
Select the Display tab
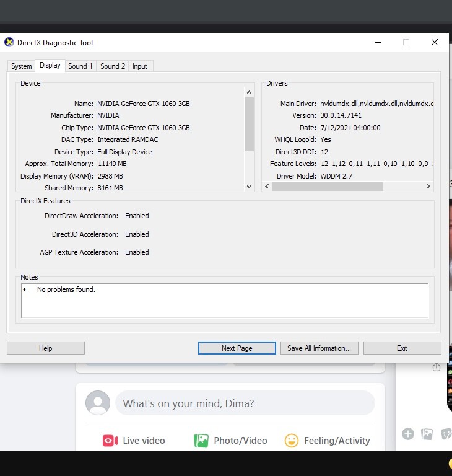point(50,65)
